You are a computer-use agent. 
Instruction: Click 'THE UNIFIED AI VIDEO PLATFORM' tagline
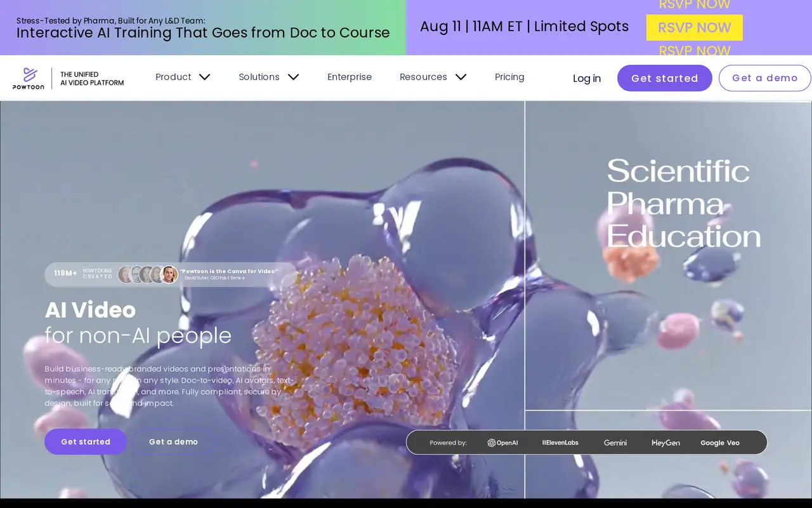[92, 78]
